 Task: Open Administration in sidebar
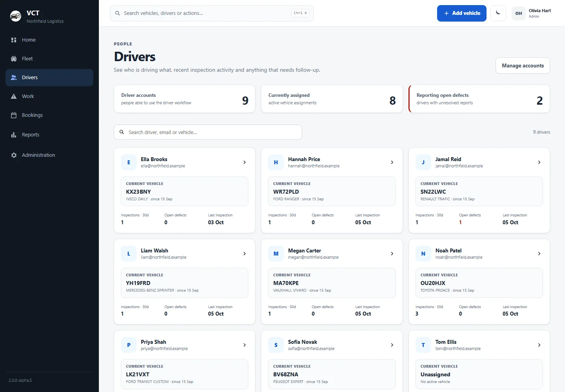[x=49, y=155]
